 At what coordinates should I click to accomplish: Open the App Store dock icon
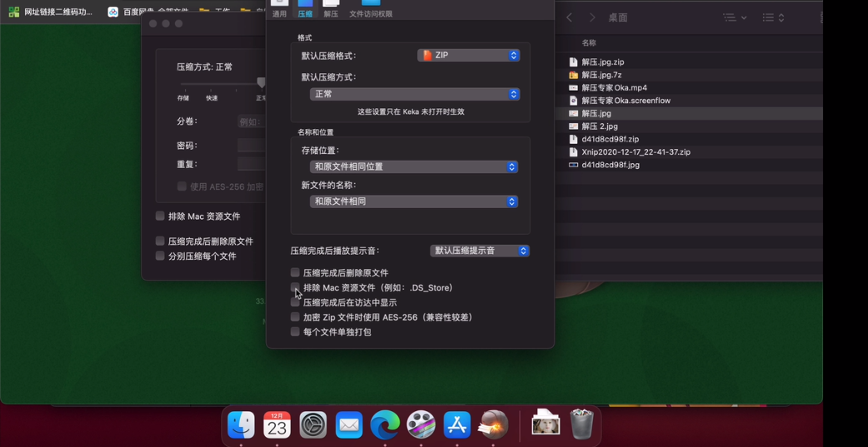click(x=456, y=425)
